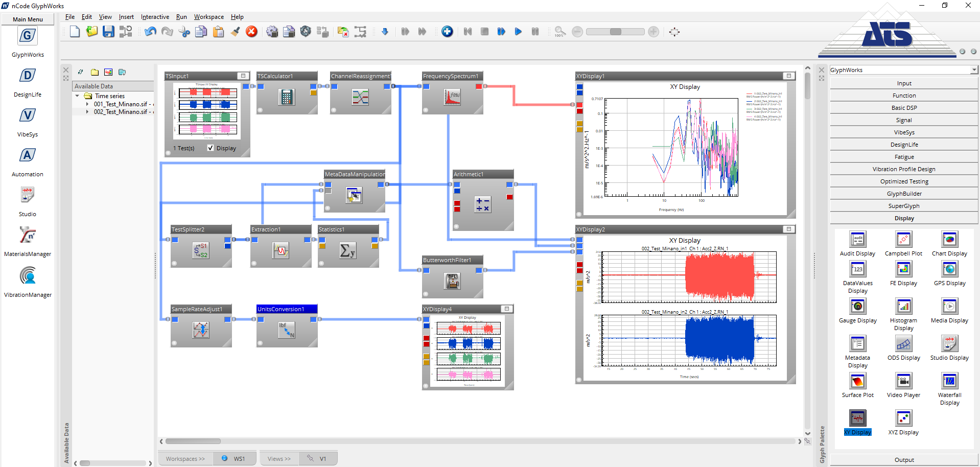This screenshot has height=467, width=980.
Task: Click the step forward run button
Action: [501, 32]
